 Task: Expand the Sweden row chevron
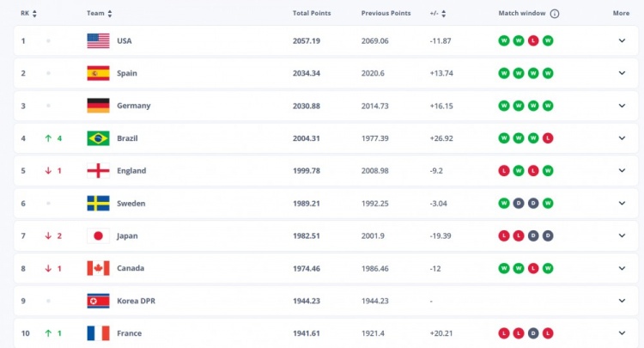[622, 204]
